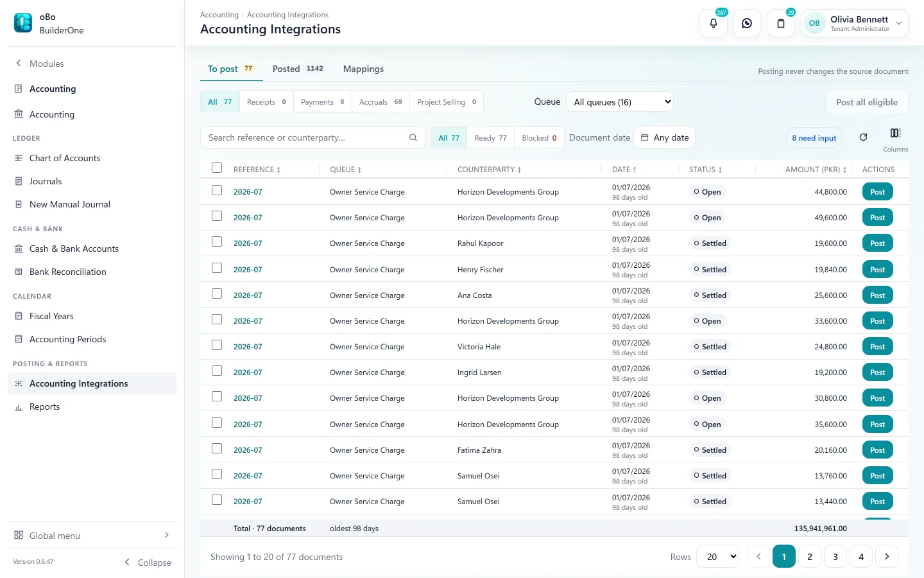Check the Victoria Hale row checkbox

tap(217, 345)
